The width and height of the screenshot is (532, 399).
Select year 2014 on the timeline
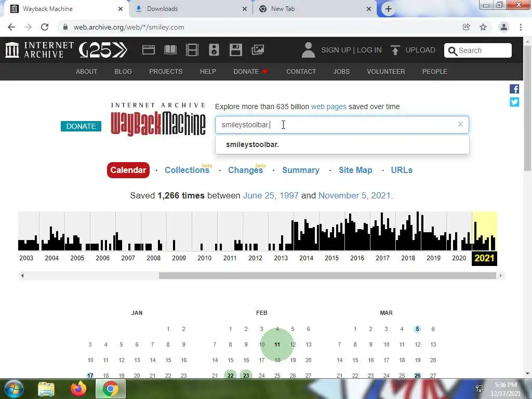[306, 258]
